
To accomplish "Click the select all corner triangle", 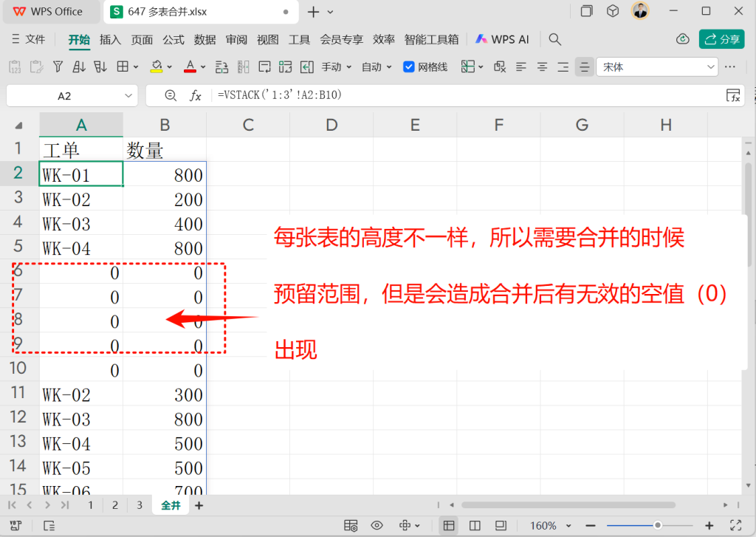I will click(x=18, y=126).
